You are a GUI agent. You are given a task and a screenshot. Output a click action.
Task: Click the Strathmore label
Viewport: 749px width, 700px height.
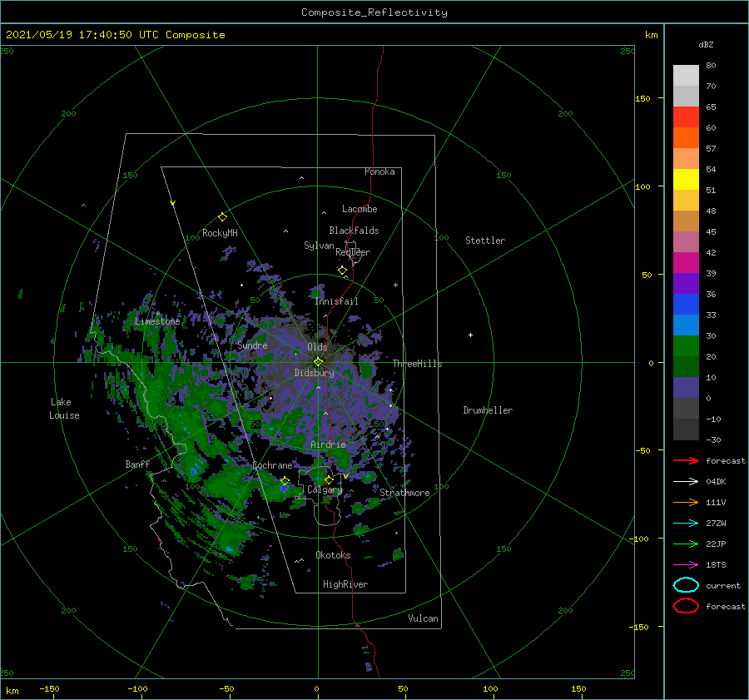click(x=404, y=493)
